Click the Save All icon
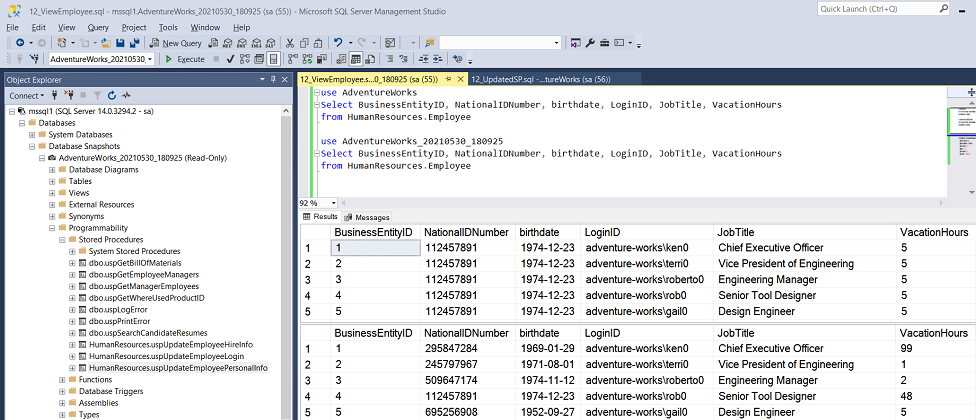This screenshot has width=976, height=420. (x=134, y=43)
